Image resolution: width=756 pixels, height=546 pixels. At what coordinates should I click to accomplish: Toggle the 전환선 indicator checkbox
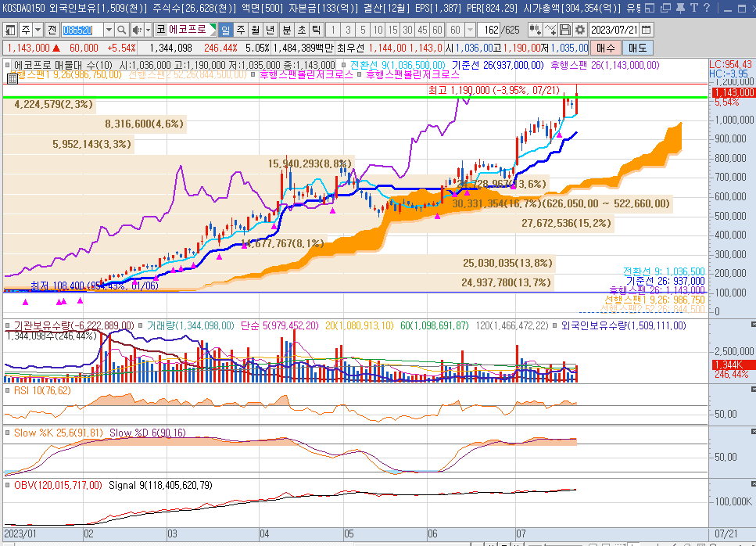coord(343,65)
